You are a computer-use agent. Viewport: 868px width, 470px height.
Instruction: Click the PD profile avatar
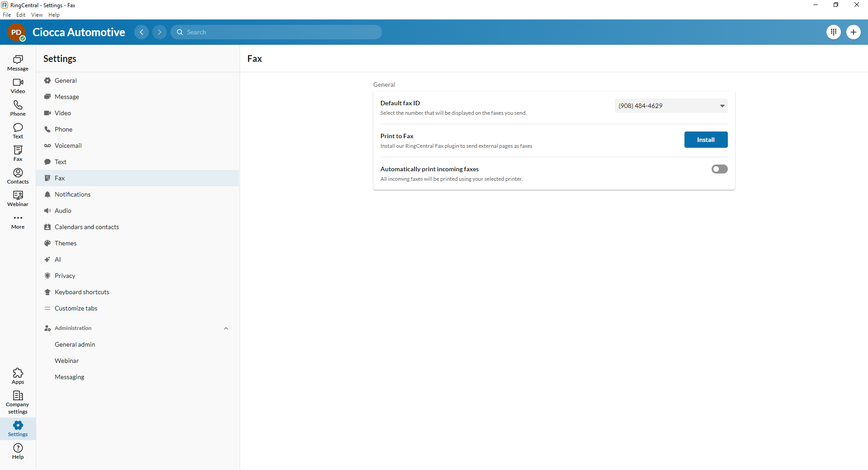pos(16,32)
